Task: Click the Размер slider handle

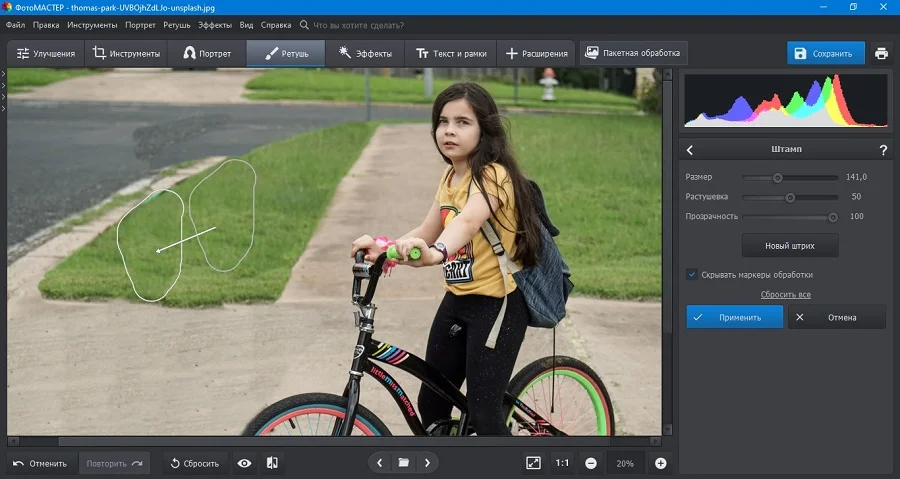Action: (778, 178)
